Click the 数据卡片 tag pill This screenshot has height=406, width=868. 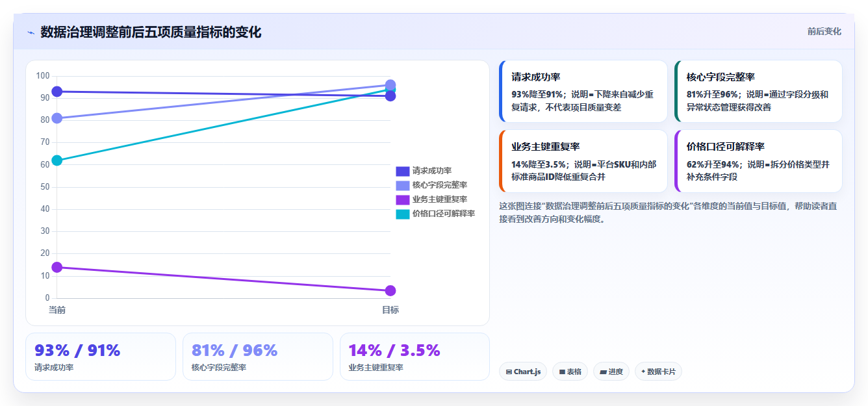pyautogui.click(x=658, y=372)
